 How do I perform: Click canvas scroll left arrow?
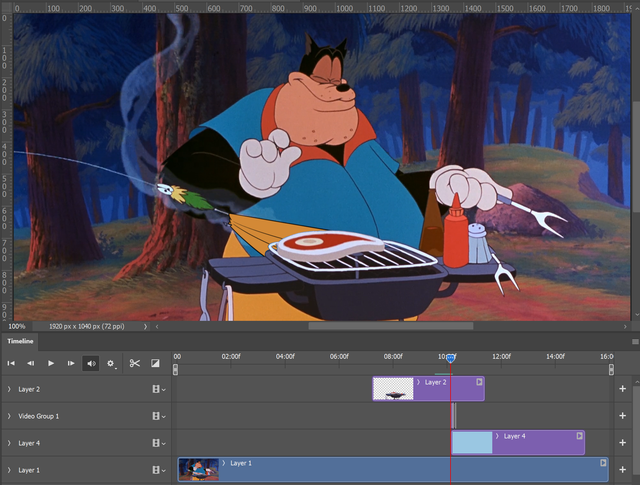tap(157, 327)
